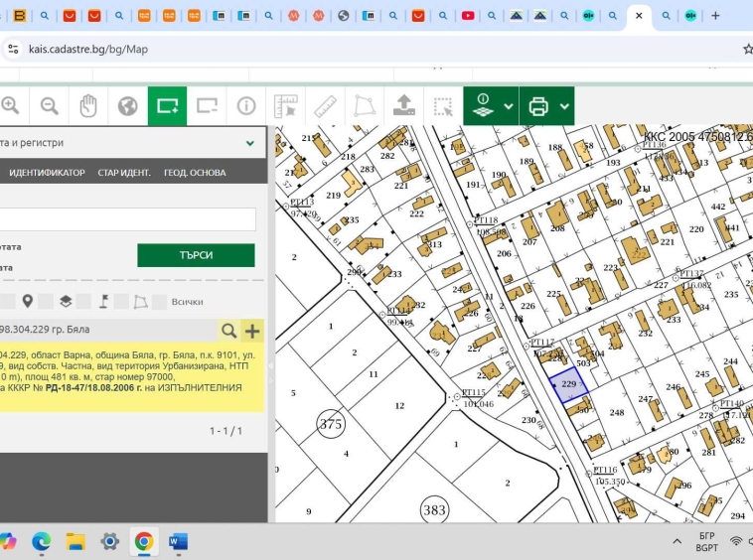The image size is (753, 560).
Task: Choose the rectangle remove-selection tool
Action: point(207,106)
